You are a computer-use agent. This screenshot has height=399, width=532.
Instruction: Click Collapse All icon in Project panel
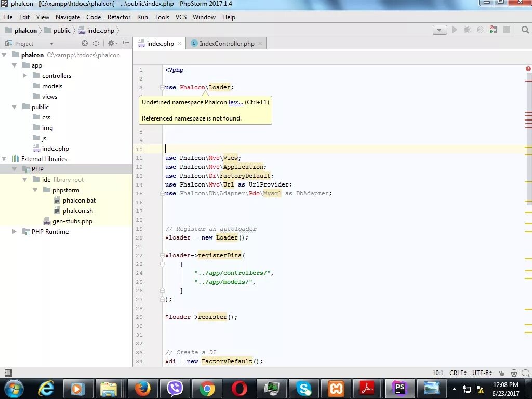[96, 43]
